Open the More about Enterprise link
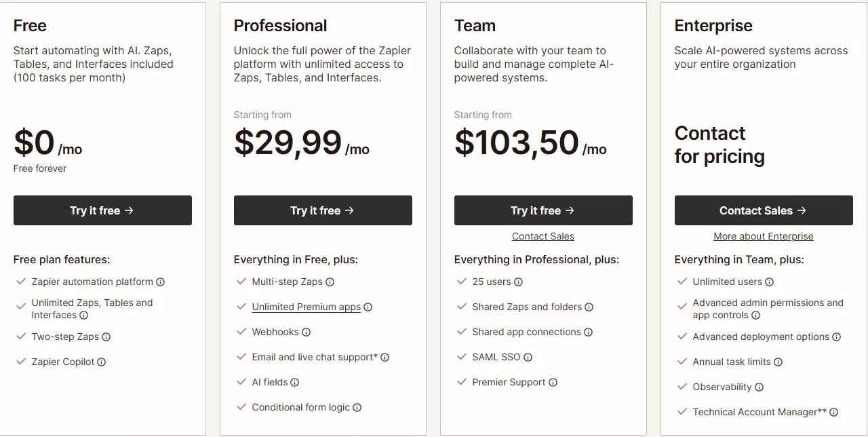The width and height of the screenshot is (868, 437). coord(763,236)
